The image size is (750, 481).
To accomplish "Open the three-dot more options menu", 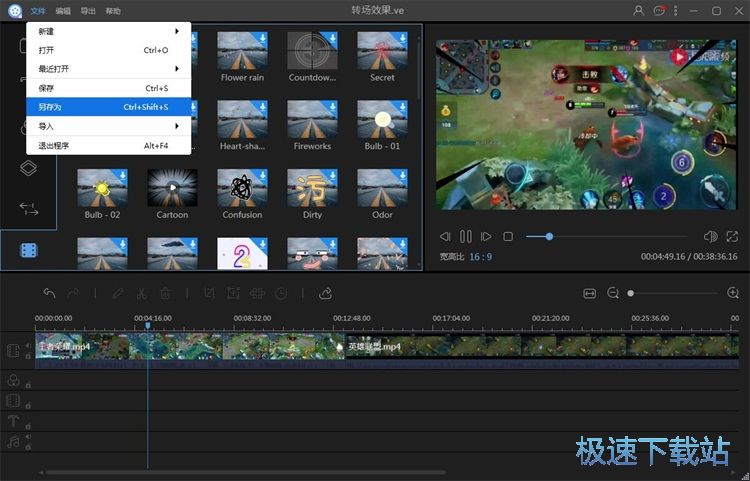I will click(675, 11).
